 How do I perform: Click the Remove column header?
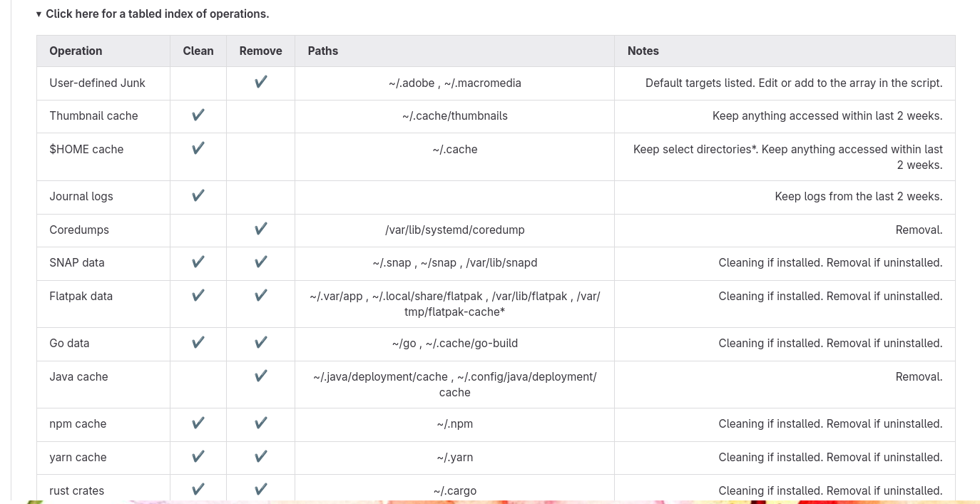pyautogui.click(x=260, y=51)
